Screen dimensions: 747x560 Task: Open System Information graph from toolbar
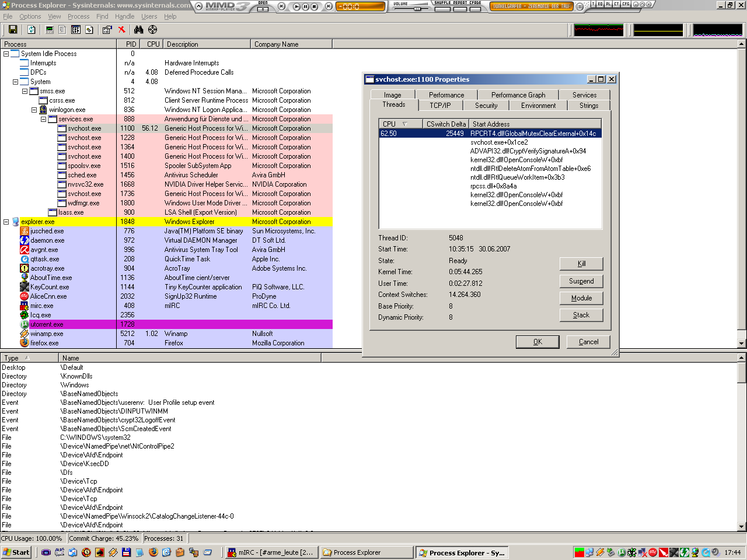click(x=49, y=30)
